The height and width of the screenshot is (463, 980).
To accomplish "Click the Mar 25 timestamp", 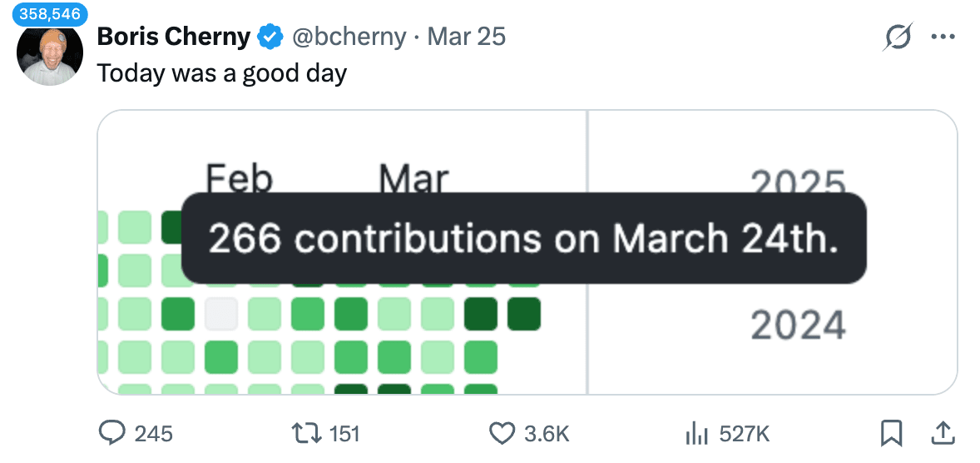I will tap(467, 37).
